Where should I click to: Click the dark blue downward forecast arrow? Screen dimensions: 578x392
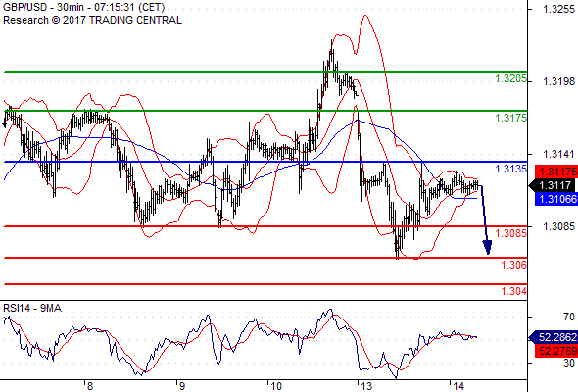[485, 220]
